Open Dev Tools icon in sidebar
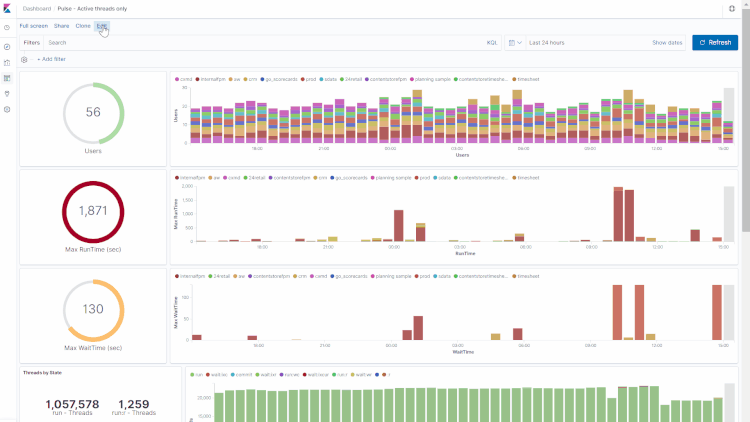The image size is (750, 422). [7, 93]
